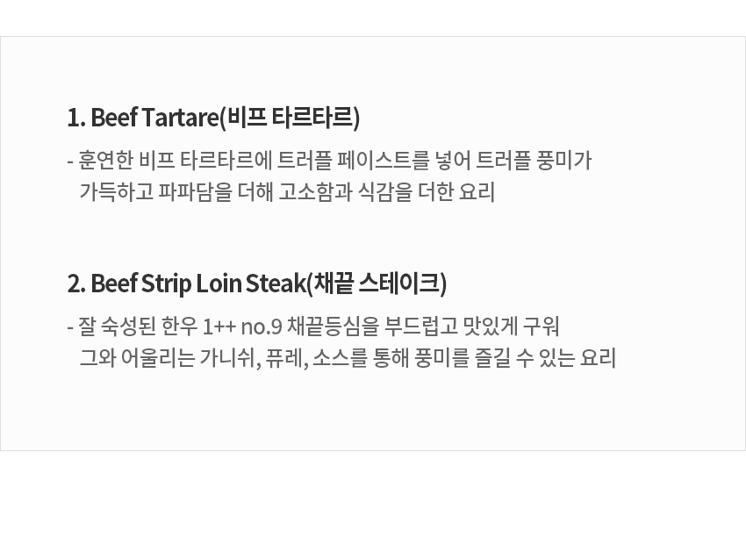Screen dimensions: 746x560
Task: Click the line starting with "가득하고 파파담을"
Action: tap(287, 191)
